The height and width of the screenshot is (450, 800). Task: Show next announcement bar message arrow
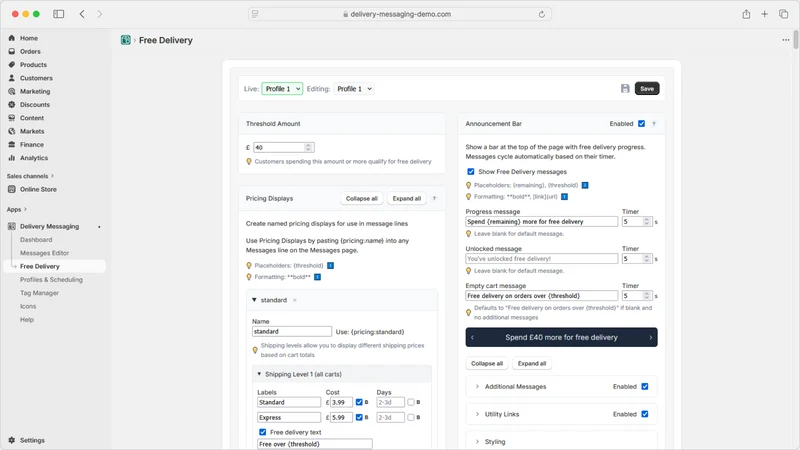[x=651, y=337]
